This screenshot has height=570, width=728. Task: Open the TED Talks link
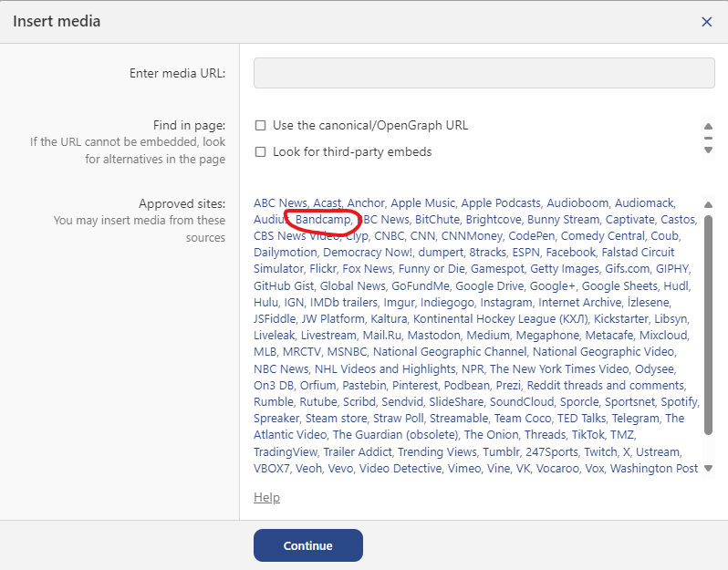click(581, 419)
